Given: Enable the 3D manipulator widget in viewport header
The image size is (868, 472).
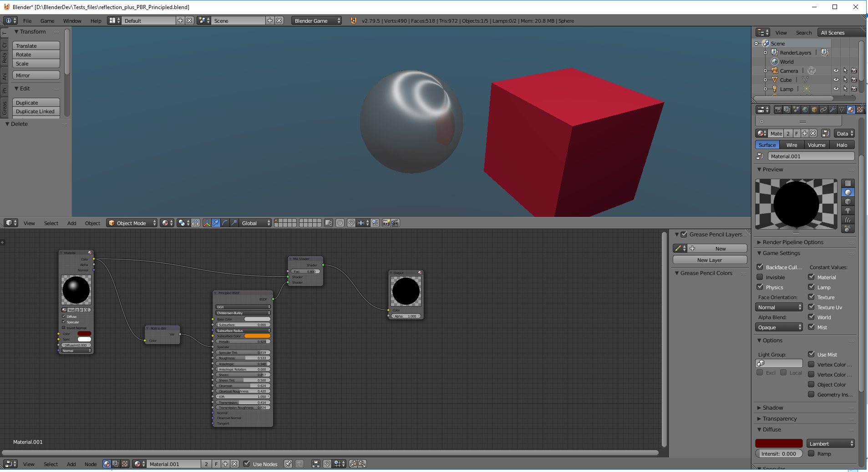Looking at the screenshot, I should tap(207, 223).
